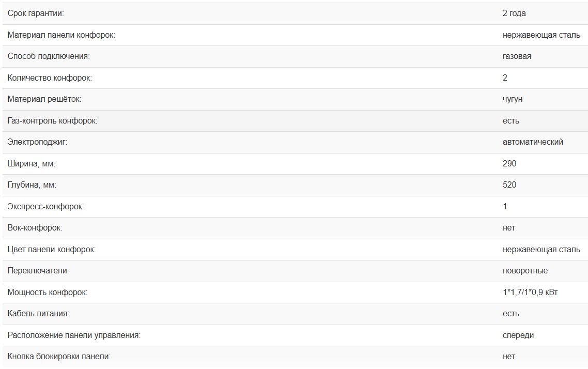Select the 'автоматический' ignition value
This screenshot has width=588, height=369.
(x=533, y=142)
